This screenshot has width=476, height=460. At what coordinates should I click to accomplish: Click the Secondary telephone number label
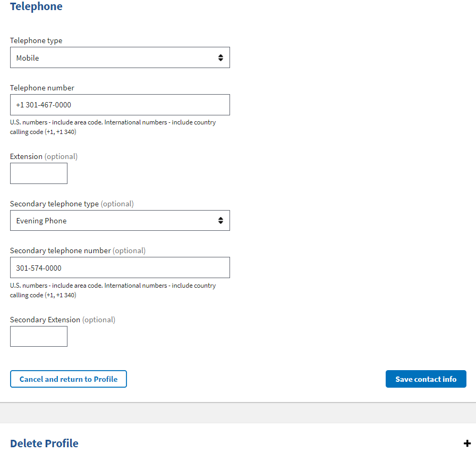(78, 250)
